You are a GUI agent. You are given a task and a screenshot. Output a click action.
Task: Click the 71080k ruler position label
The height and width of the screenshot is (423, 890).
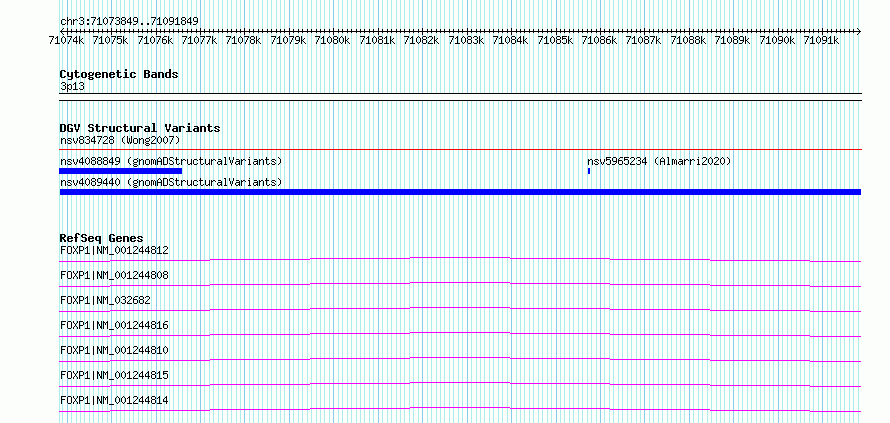333,40
